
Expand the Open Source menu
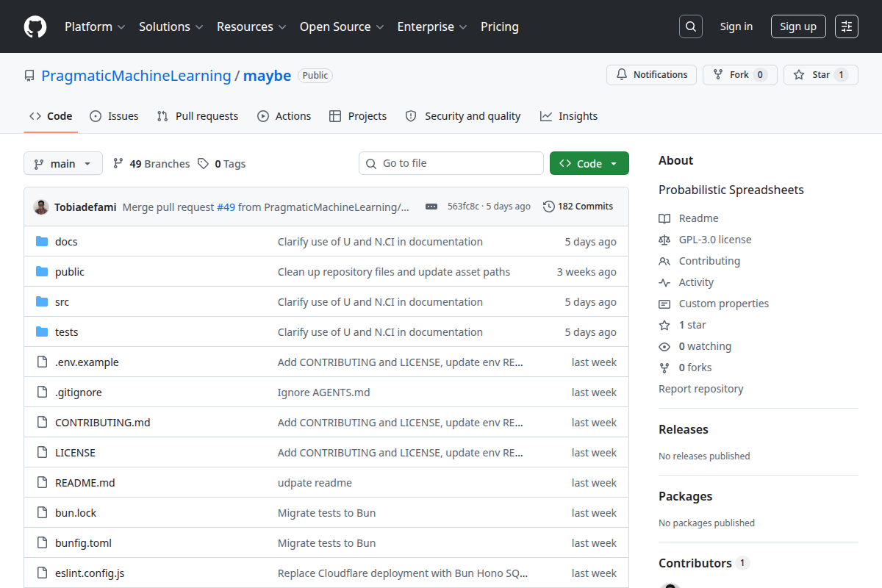(342, 26)
